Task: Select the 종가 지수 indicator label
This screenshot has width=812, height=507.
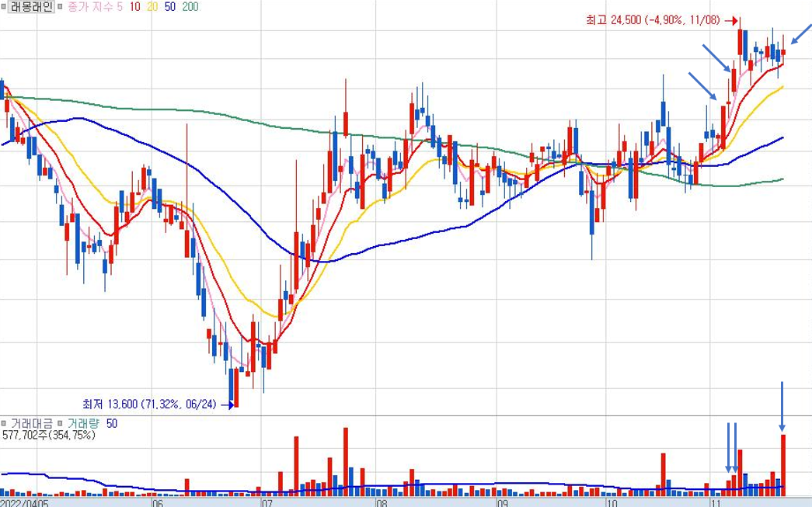Action: click(90, 7)
